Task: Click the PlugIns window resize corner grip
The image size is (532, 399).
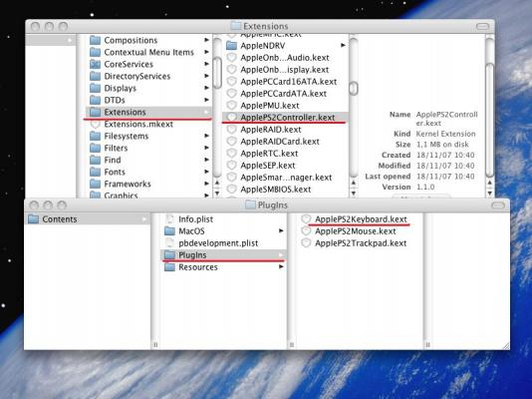Action: pyautogui.click(x=505, y=346)
